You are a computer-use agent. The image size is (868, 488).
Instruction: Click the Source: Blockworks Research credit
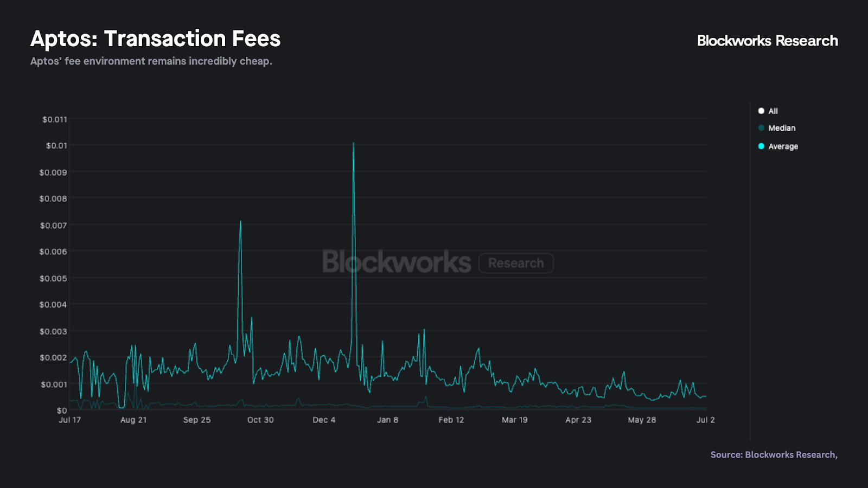[x=774, y=454]
